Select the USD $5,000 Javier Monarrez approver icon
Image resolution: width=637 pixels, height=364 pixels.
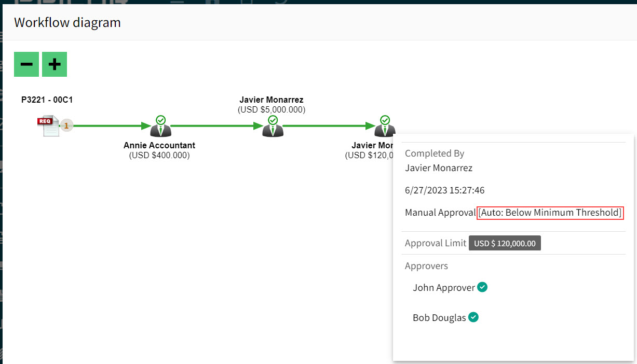[x=273, y=129]
